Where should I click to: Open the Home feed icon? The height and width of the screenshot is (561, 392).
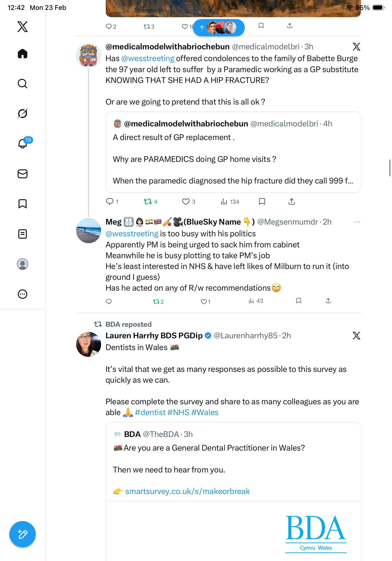click(x=23, y=54)
